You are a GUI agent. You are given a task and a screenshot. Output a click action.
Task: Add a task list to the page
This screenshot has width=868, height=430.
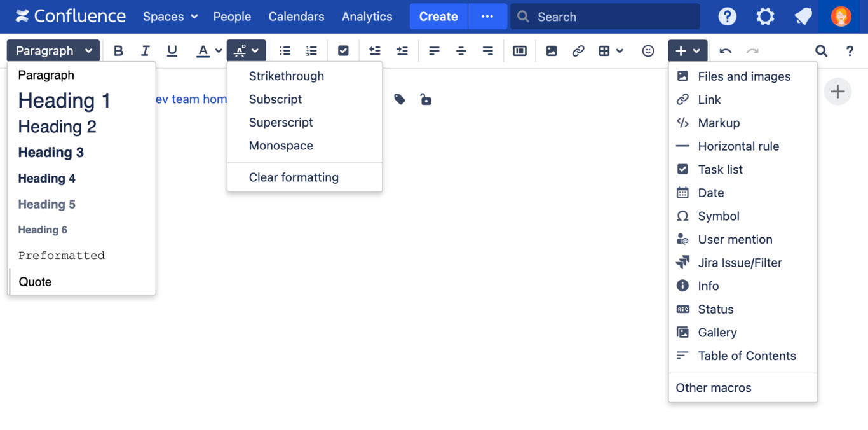[x=343, y=50]
